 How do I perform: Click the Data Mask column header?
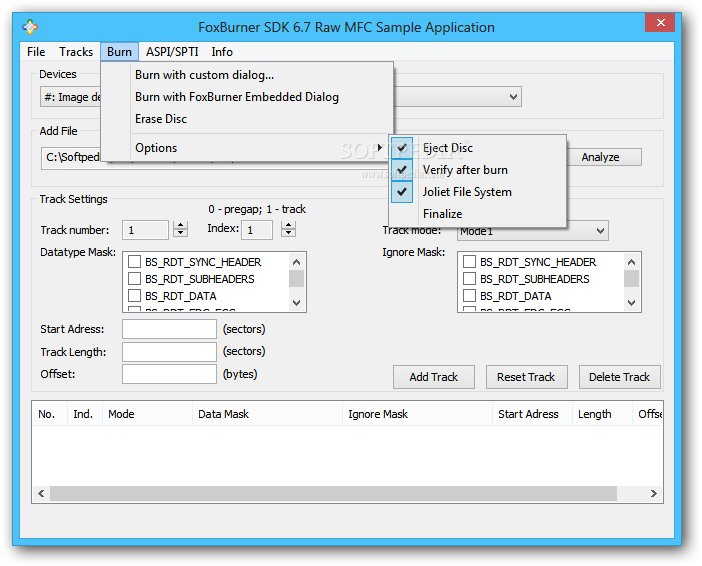[x=267, y=414]
